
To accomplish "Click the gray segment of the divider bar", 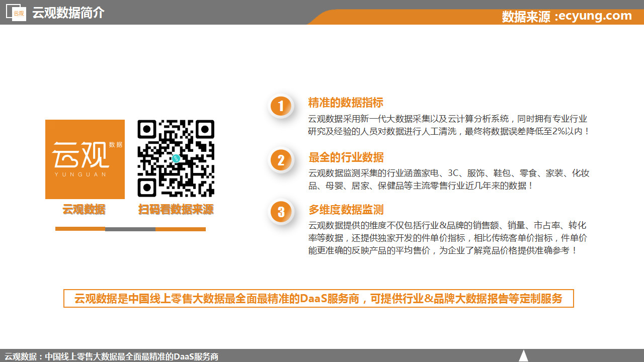I will tap(130, 229).
